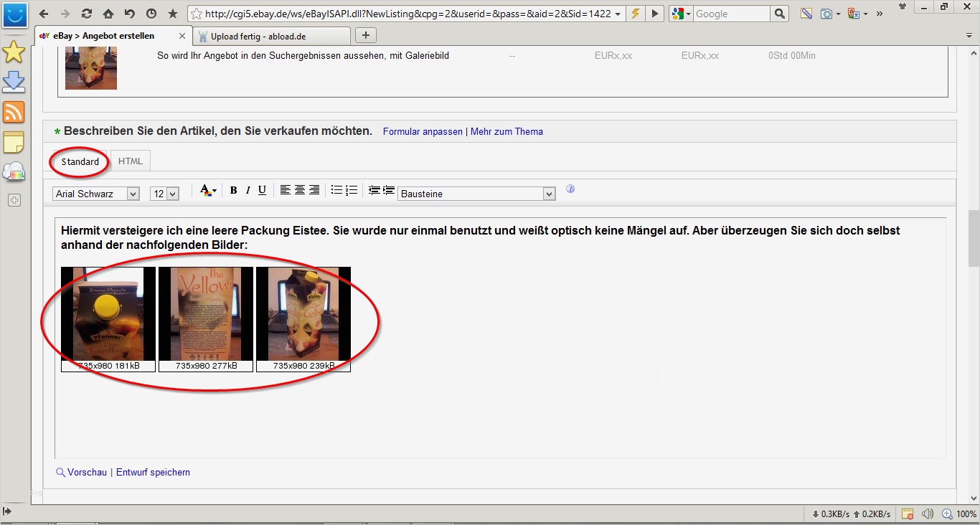Open the text color picker dropdown
Image resolution: width=980 pixels, height=525 pixels.
click(x=208, y=190)
